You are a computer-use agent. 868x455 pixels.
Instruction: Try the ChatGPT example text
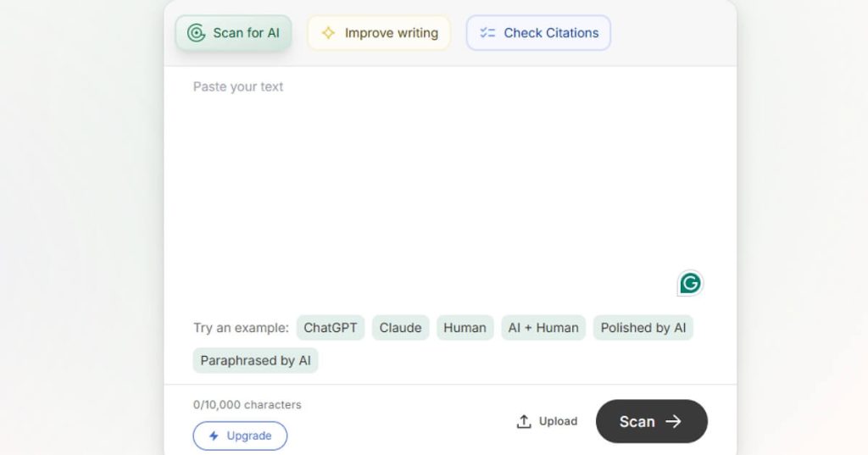(331, 328)
